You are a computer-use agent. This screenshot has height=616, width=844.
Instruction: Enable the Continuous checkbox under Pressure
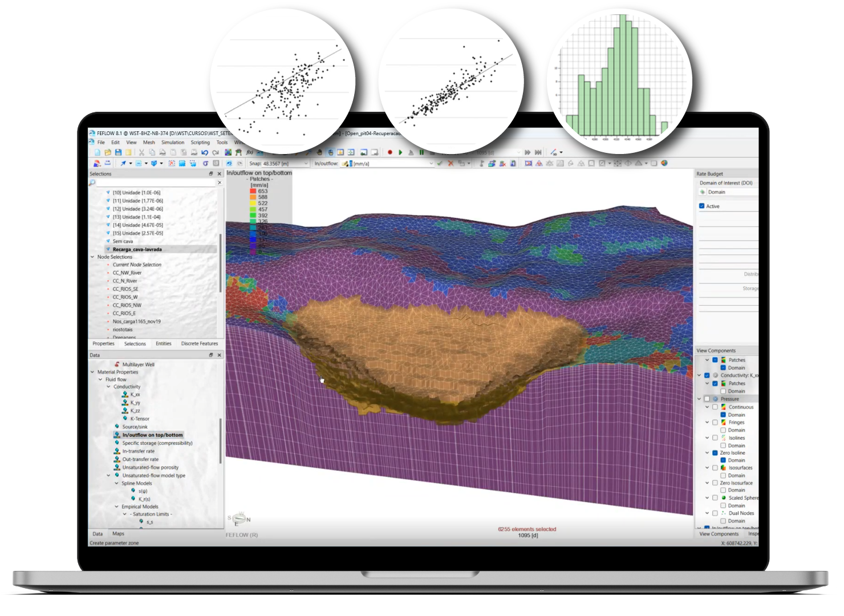(x=715, y=407)
